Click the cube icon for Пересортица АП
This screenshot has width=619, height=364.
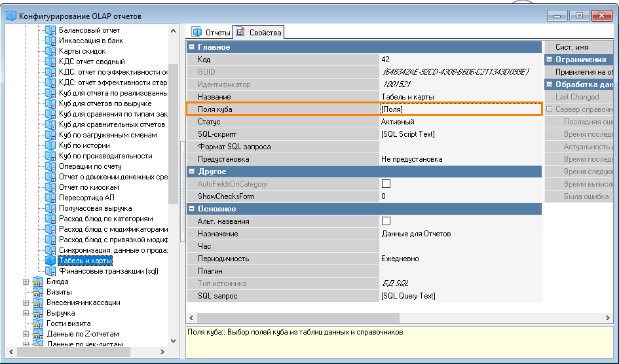click(50, 198)
